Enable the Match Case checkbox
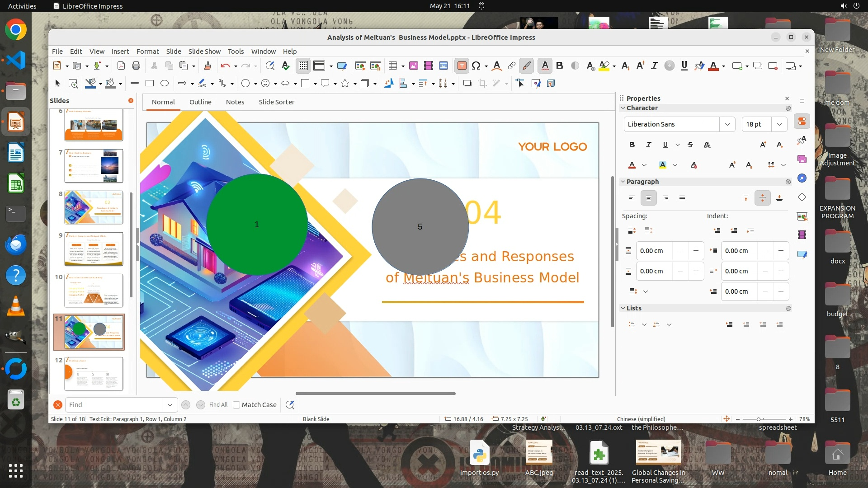 click(236, 405)
